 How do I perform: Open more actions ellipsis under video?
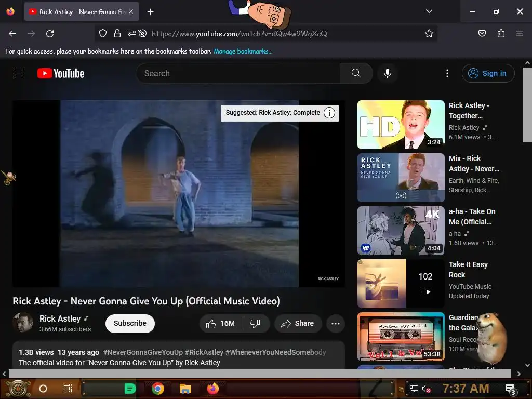coord(336,323)
